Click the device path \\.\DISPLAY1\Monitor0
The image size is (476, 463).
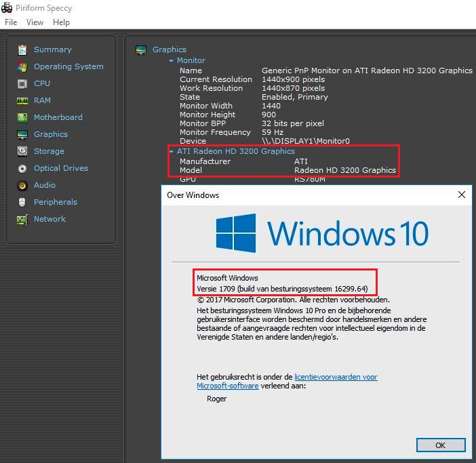point(306,141)
